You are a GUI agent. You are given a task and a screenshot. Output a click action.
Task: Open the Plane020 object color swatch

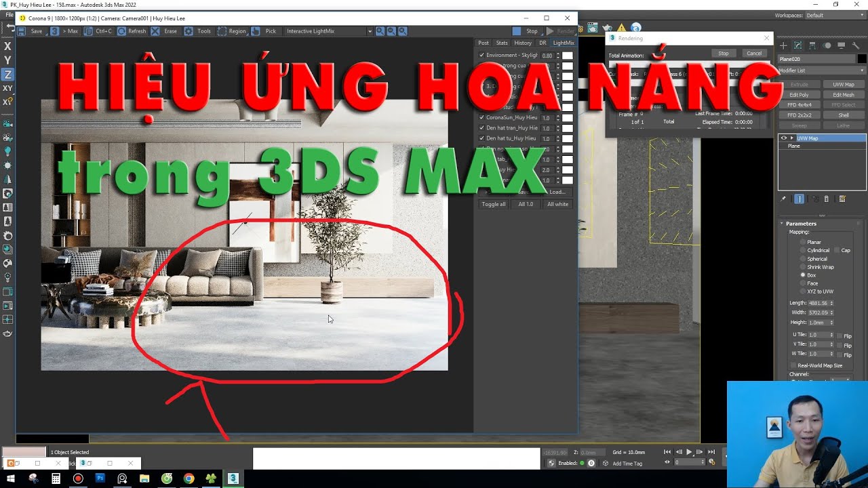[862, 60]
